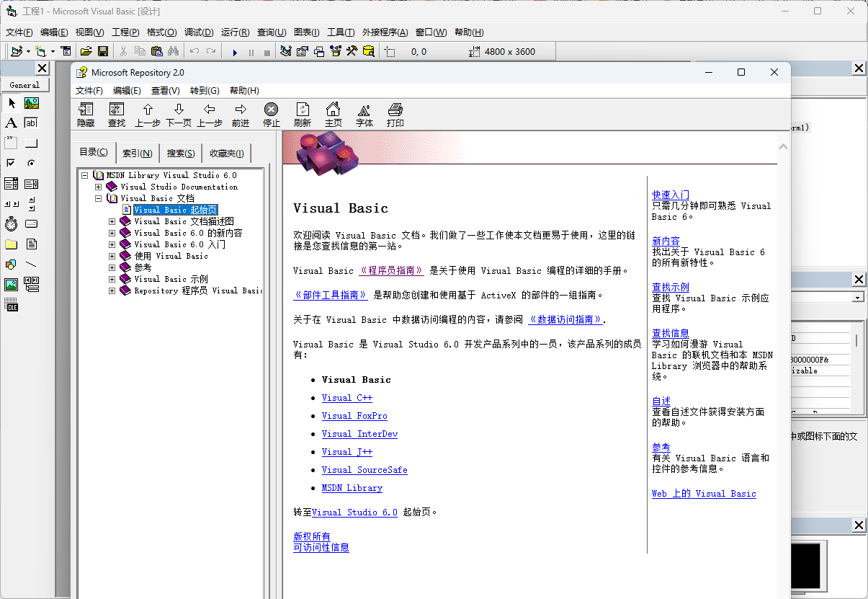
Task: Open the object dropdown in VB Properties panel
Action: pyautogui.click(x=858, y=297)
